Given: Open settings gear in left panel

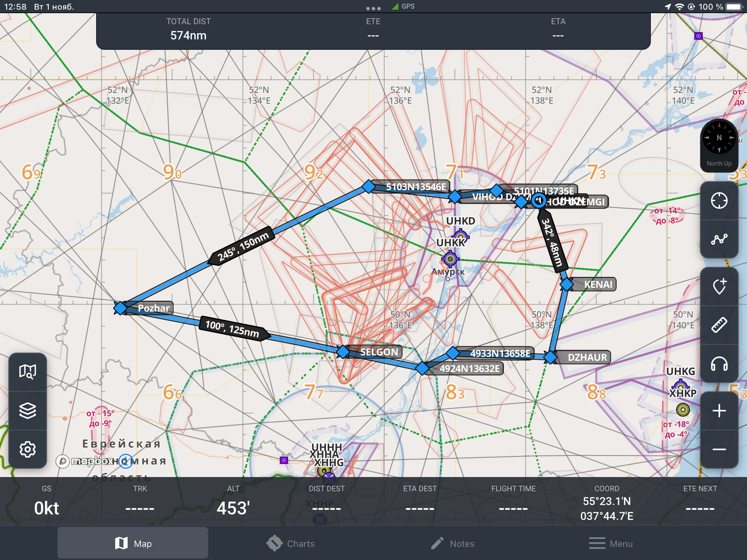Looking at the screenshot, I should click(28, 449).
